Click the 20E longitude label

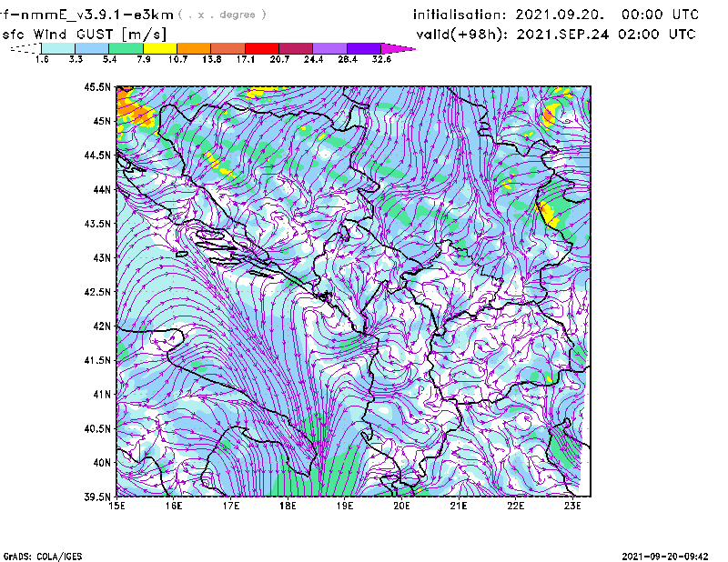401,506
